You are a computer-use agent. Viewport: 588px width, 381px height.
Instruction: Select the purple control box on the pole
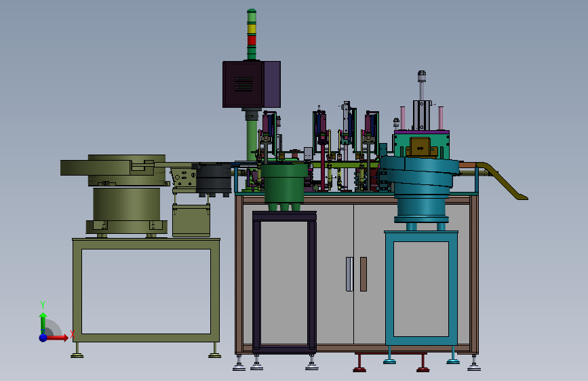click(x=252, y=84)
